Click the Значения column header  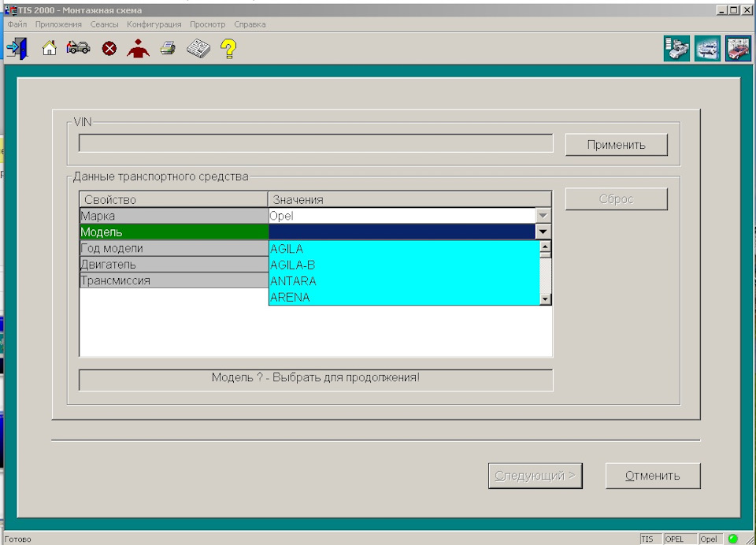point(409,199)
